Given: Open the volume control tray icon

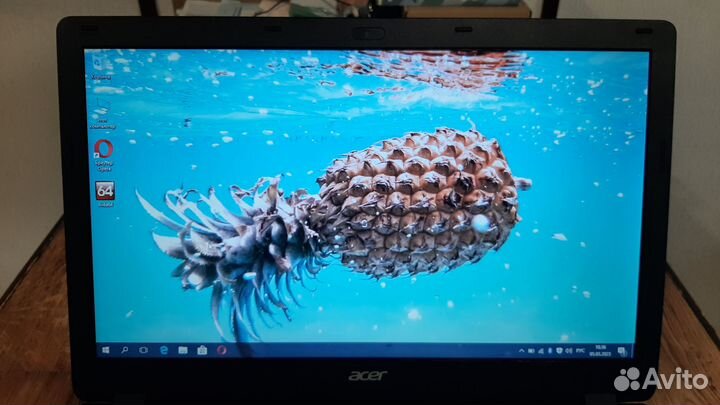Looking at the screenshot, I should click(569, 351).
